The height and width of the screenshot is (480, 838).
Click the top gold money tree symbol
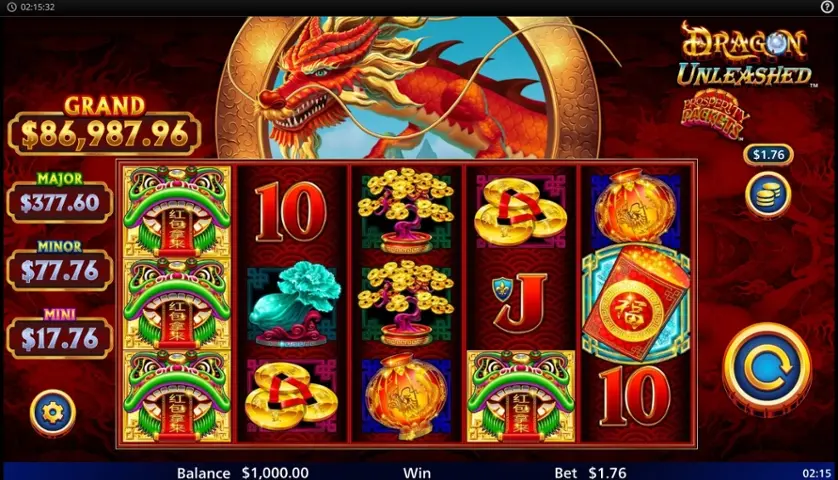406,211
